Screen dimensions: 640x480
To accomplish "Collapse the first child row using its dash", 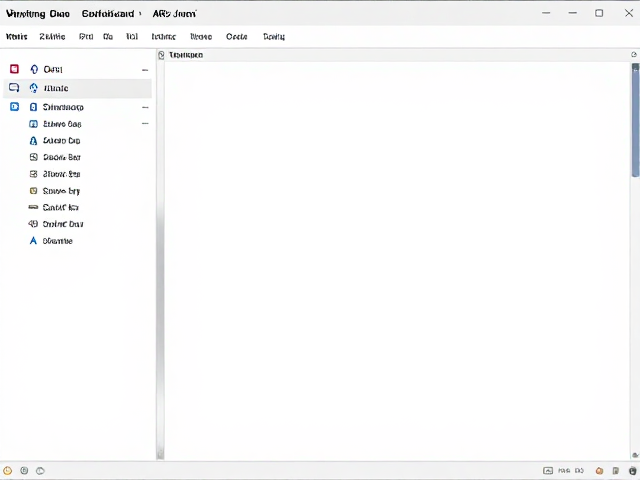I will pyautogui.click(x=145, y=123).
